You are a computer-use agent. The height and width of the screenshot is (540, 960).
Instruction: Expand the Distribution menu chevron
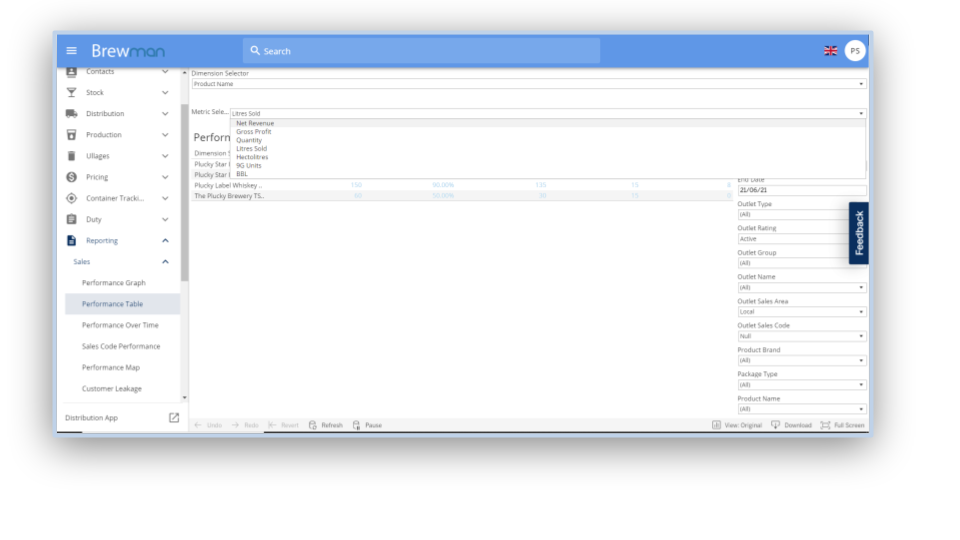pos(165,113)
